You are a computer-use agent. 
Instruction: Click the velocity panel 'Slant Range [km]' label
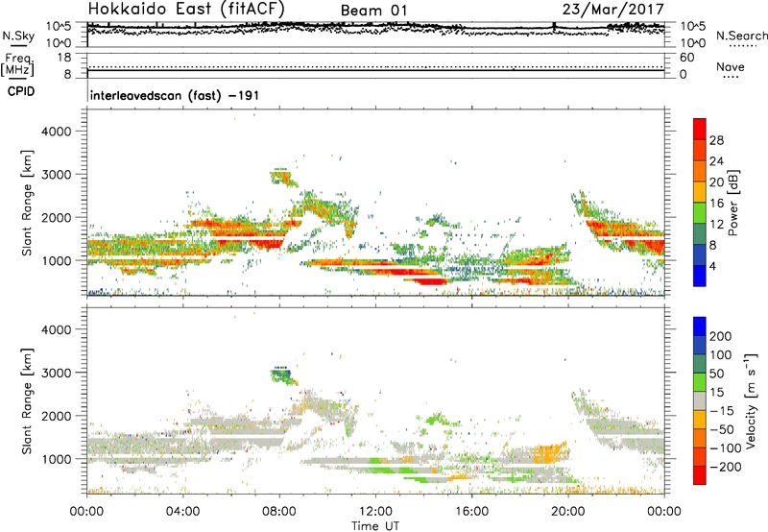tap(27, 401)
